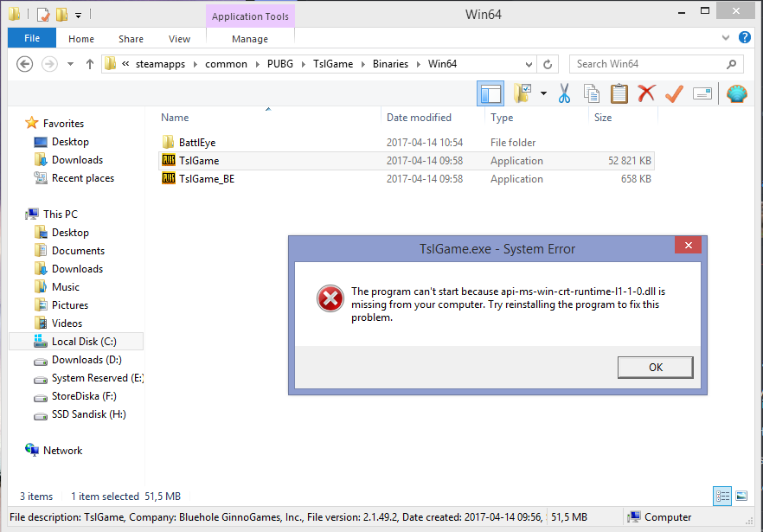The width and height of the screenshot is (763, 532).
Task: Sort by the Name column header
Action: coord(175,118)
